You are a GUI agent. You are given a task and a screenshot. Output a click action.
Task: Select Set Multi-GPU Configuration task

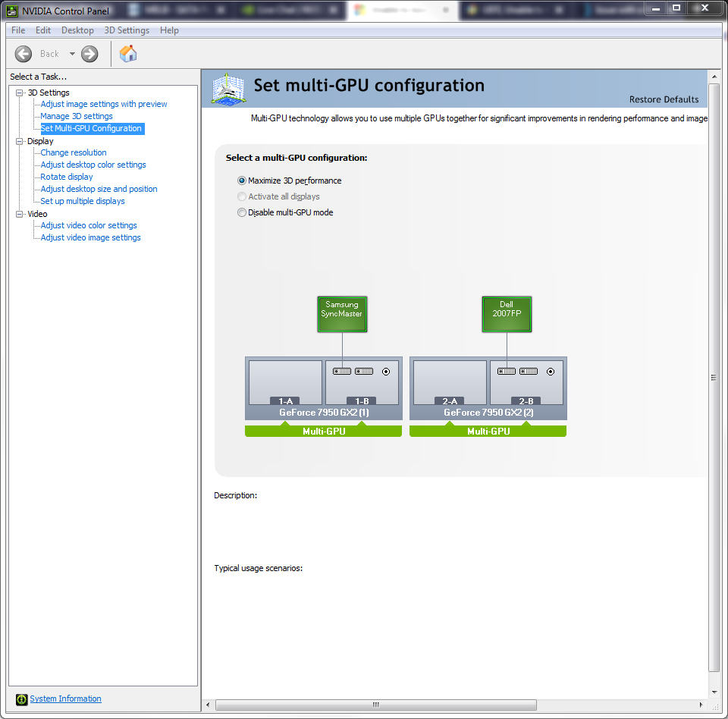pos(91,128)
